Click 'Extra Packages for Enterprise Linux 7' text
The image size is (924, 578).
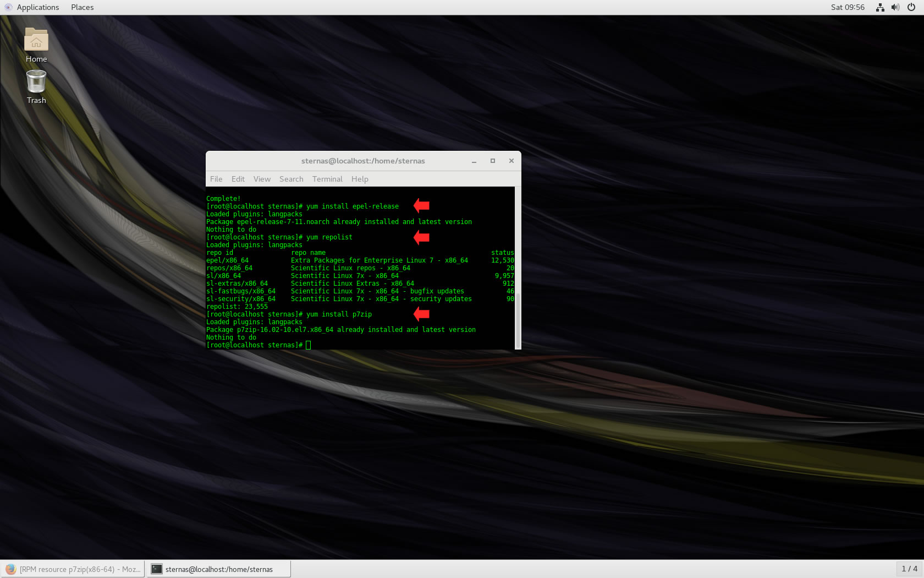coord(362,260)
